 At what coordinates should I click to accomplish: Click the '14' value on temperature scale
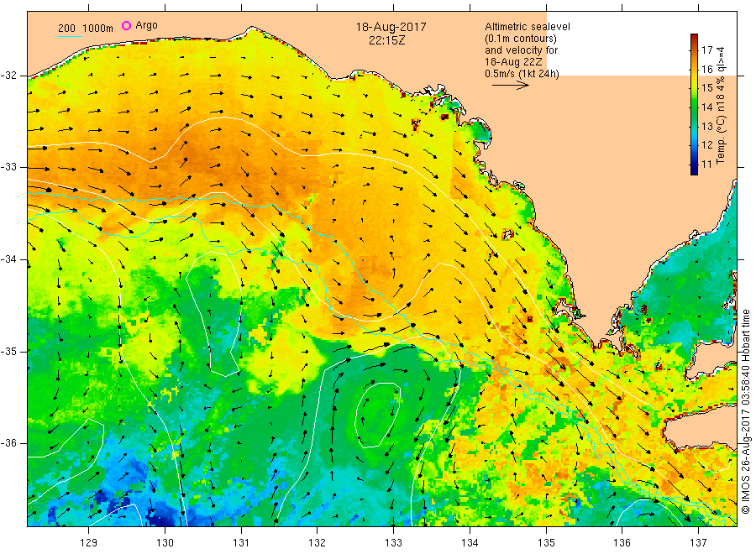tap(706, 107)
